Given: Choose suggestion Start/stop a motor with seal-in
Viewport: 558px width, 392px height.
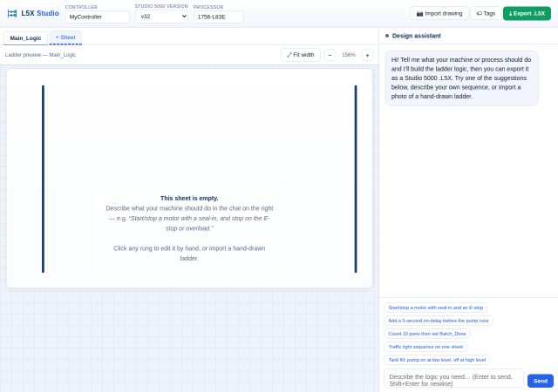Looking at the screenshot, I should (436, 308).
